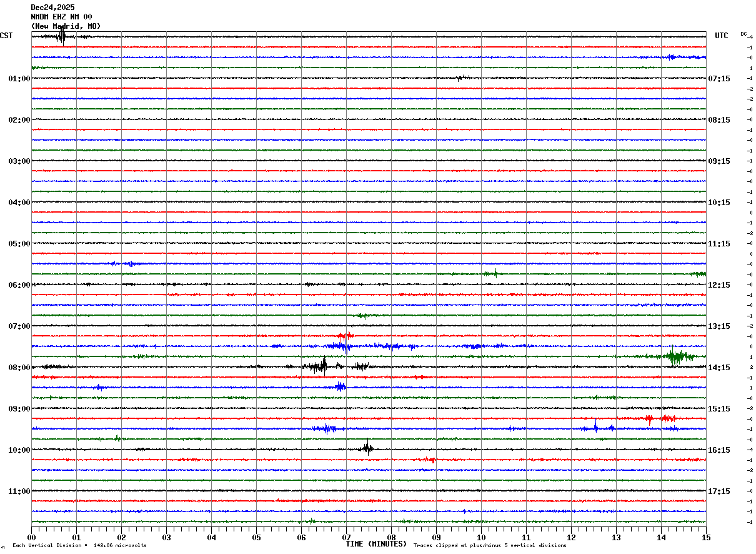756x554 pixels.
Task: Click the 08:15 UTC time label
Action: (x=719, y=120)
